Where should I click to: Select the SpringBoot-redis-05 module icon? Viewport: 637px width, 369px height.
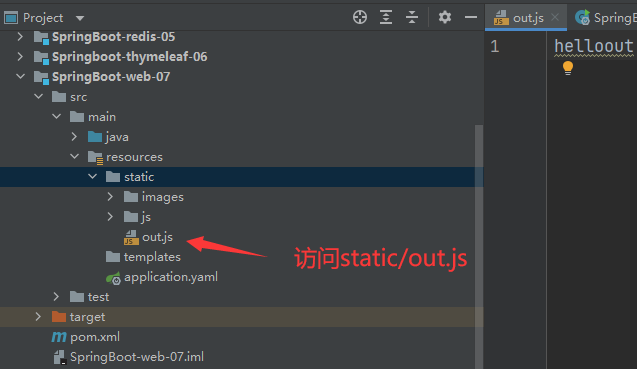coord(41,37)
